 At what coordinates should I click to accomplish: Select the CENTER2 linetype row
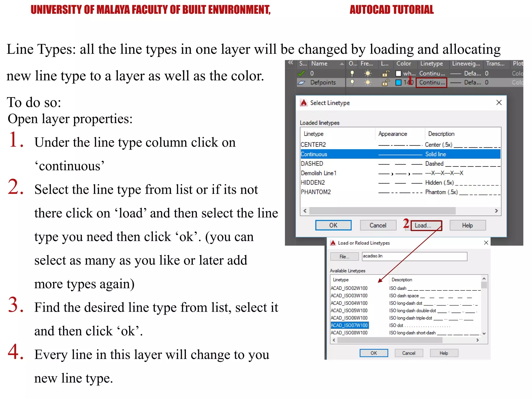tap(400, 145)
